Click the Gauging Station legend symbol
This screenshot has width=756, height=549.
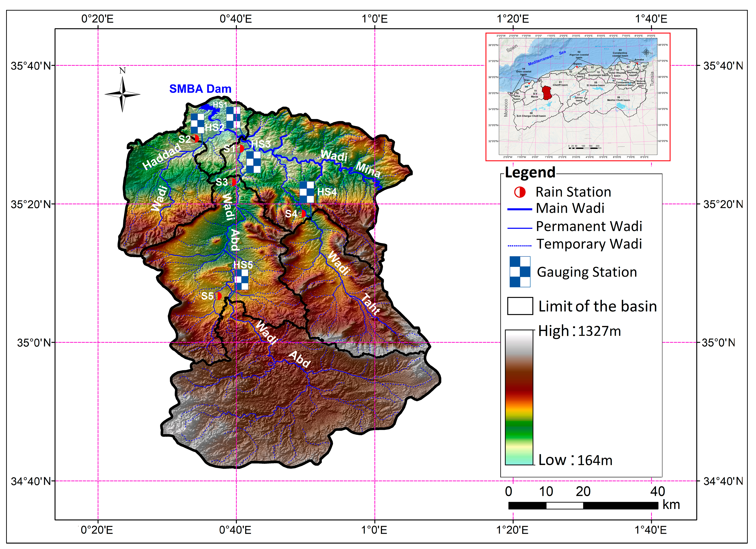(x=520, y=272)
